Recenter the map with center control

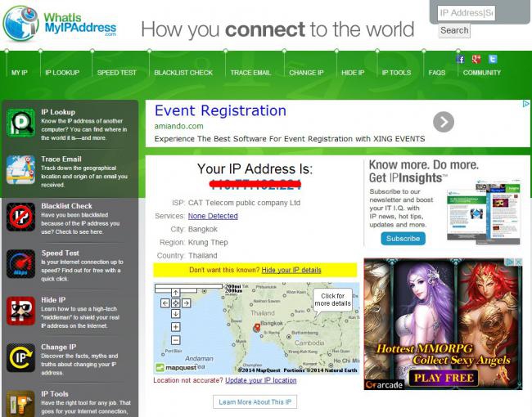pyautogui.click(x=175, y=303)
